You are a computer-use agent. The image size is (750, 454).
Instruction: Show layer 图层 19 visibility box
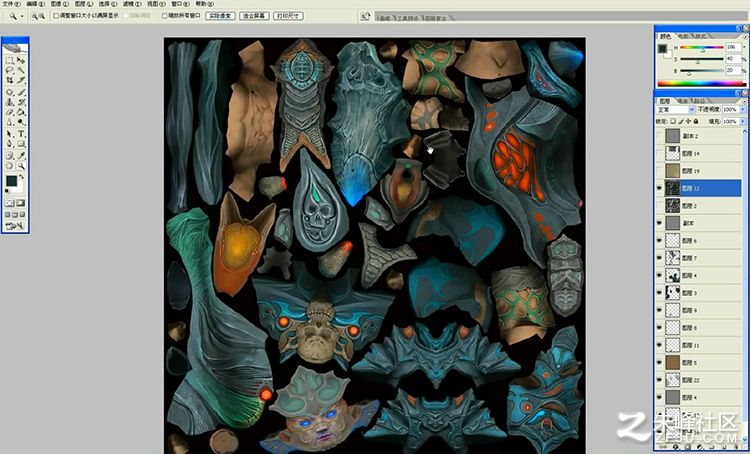[x=660, y=171]
